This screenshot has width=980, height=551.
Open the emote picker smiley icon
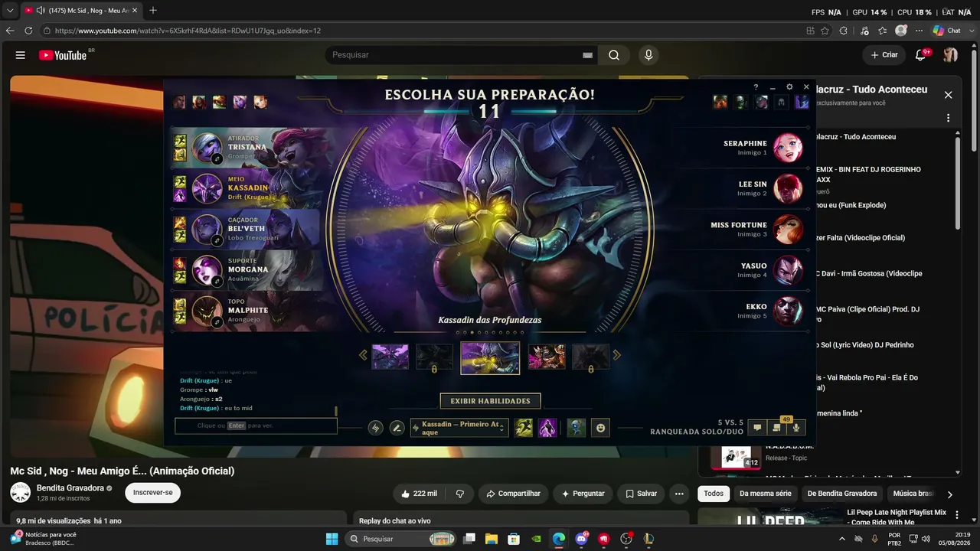pos(600,428)
